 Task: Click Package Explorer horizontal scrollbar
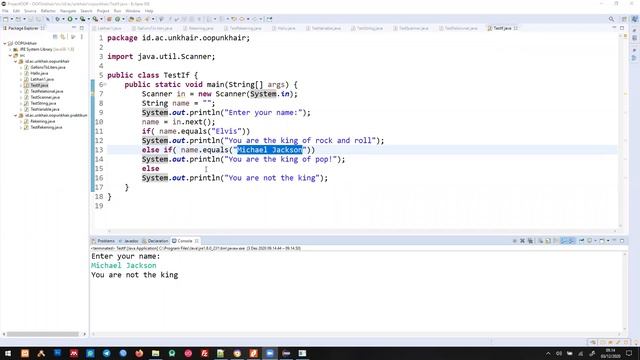click(42, 334)
